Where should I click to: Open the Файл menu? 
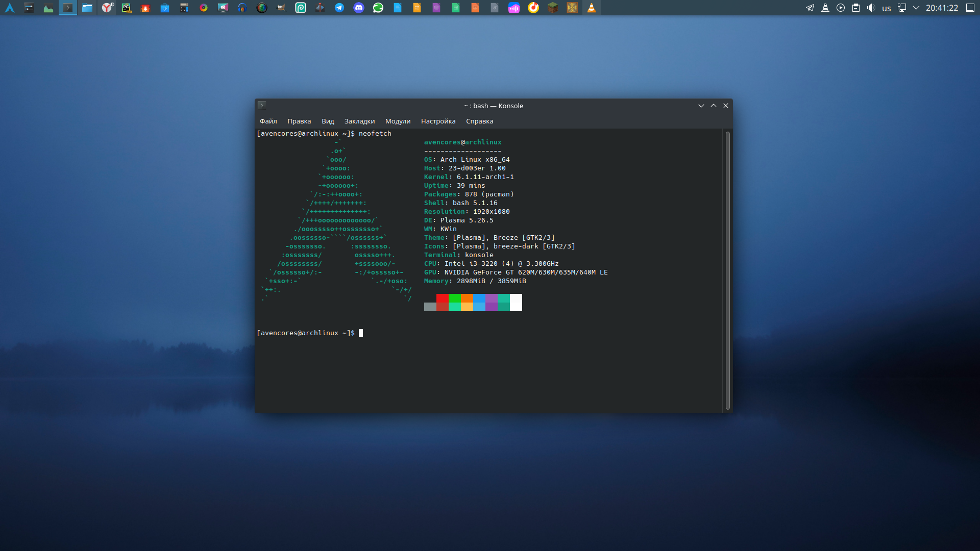click(268, 121)
